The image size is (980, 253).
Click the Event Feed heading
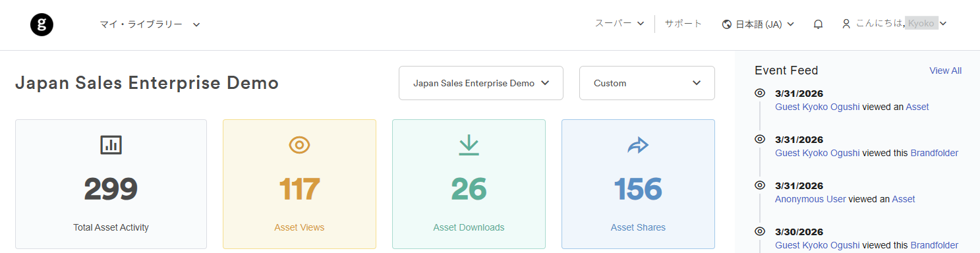coord(786,70)
